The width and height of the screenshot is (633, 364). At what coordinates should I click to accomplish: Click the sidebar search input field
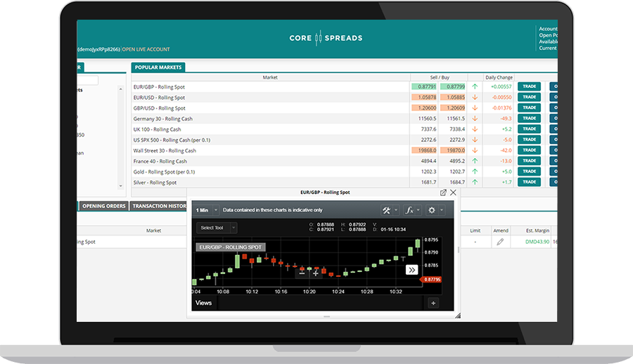[x=88, y=80]
